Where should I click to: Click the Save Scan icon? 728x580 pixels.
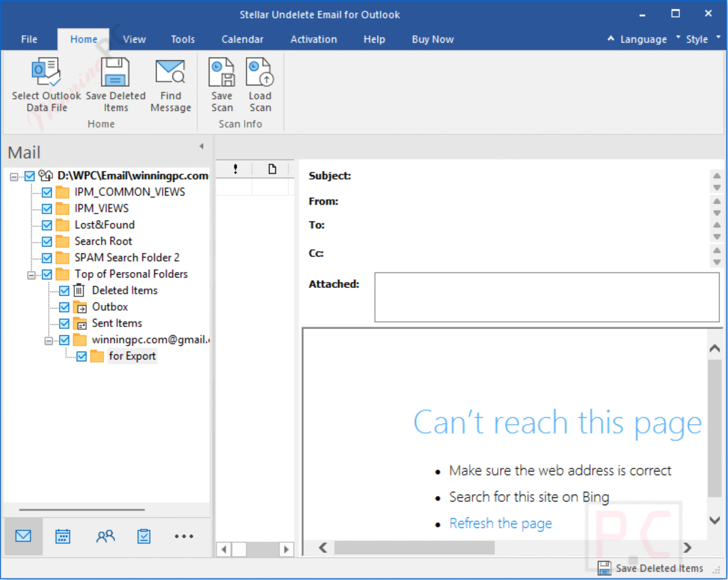point(221,72)
